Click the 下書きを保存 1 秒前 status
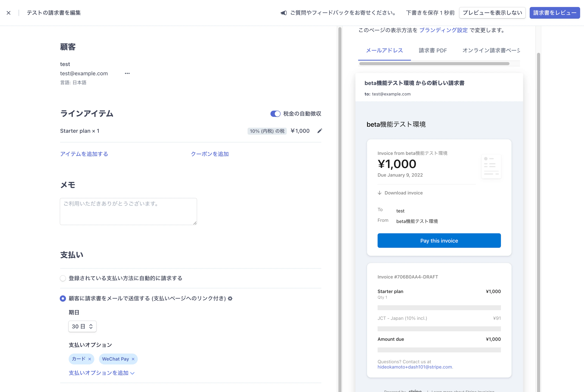584x392 pixels. (x=430, y=13)
